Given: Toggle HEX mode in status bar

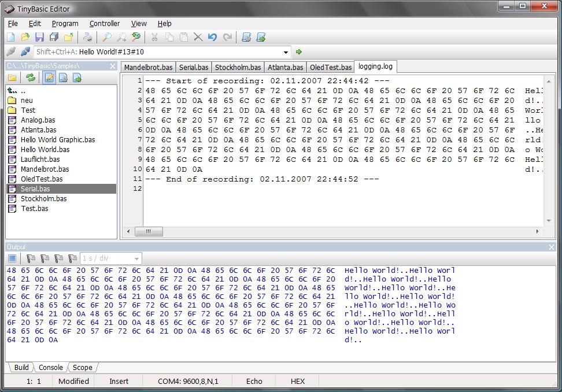Looking at the screenshot, I should (297, 382).
